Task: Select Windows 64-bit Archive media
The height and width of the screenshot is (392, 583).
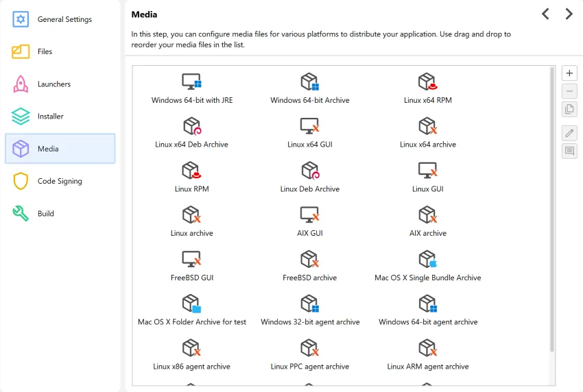Action: coord(310,89)
